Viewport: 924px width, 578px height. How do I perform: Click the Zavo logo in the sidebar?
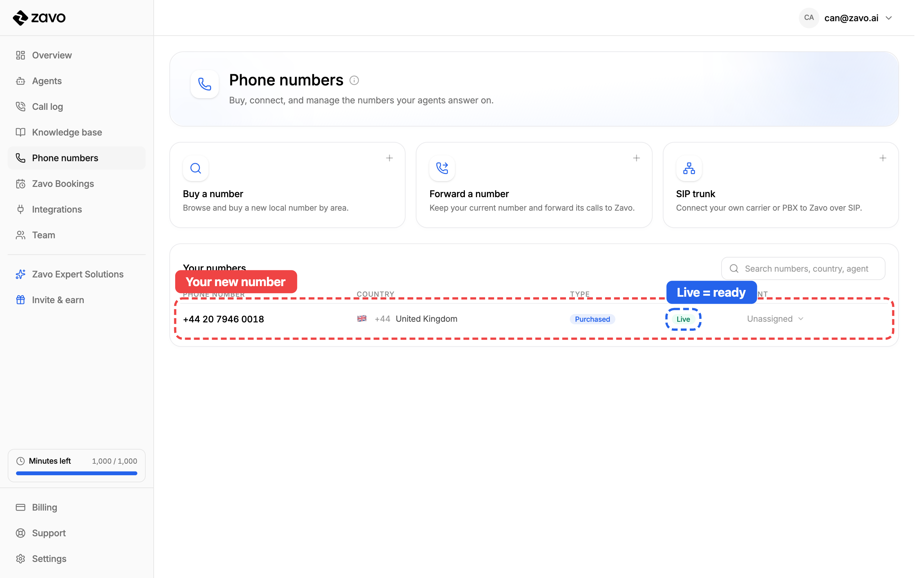pyautogui.click(x=39, y=18)
